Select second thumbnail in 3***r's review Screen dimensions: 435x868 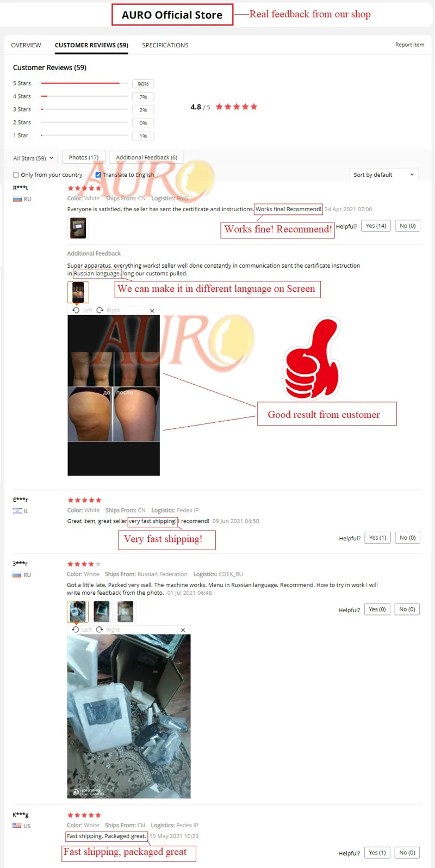pos(102,612)
